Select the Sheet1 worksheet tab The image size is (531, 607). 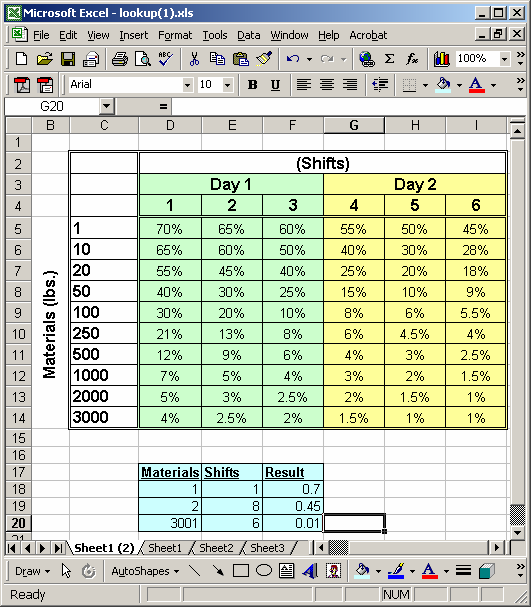[165, 548]
